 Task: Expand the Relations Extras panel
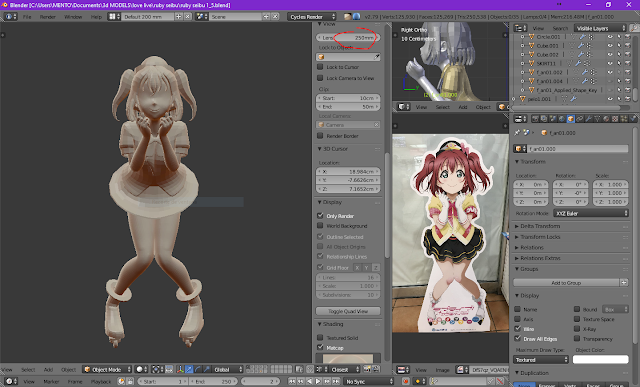(540, 258)
